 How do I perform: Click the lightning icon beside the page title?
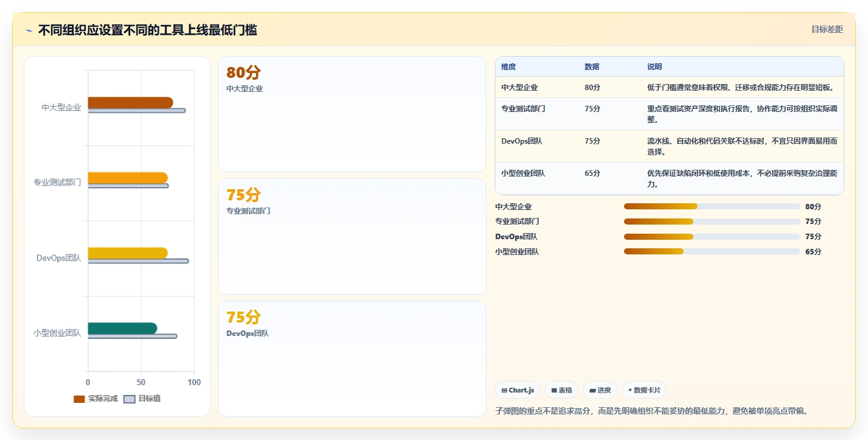pyautogui.click(x=29, y=30)
